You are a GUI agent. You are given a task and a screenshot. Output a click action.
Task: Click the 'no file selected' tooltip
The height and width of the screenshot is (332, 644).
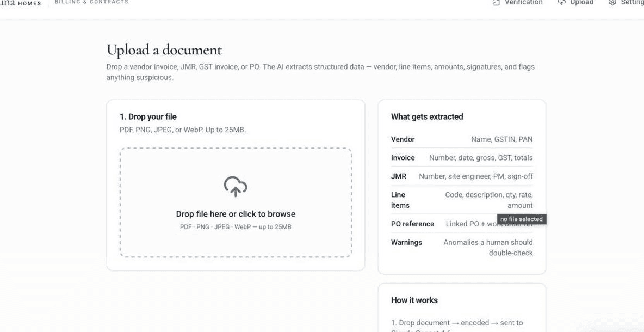coord(522,219)
